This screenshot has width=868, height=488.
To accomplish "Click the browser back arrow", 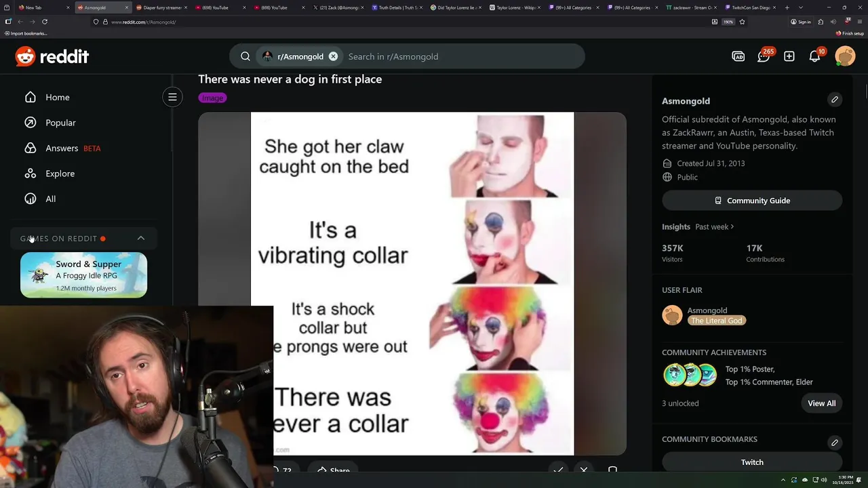I will 20,22.
